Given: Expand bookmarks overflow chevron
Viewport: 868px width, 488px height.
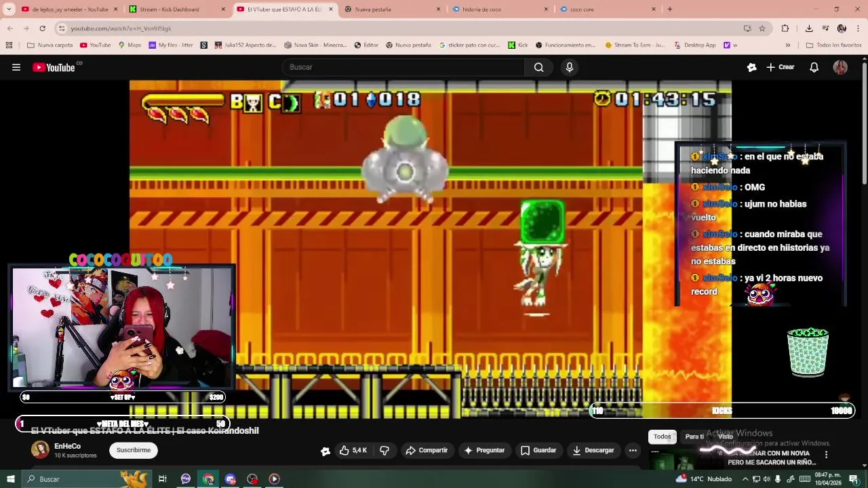Looking at the screenshot, I should point(787,45).
